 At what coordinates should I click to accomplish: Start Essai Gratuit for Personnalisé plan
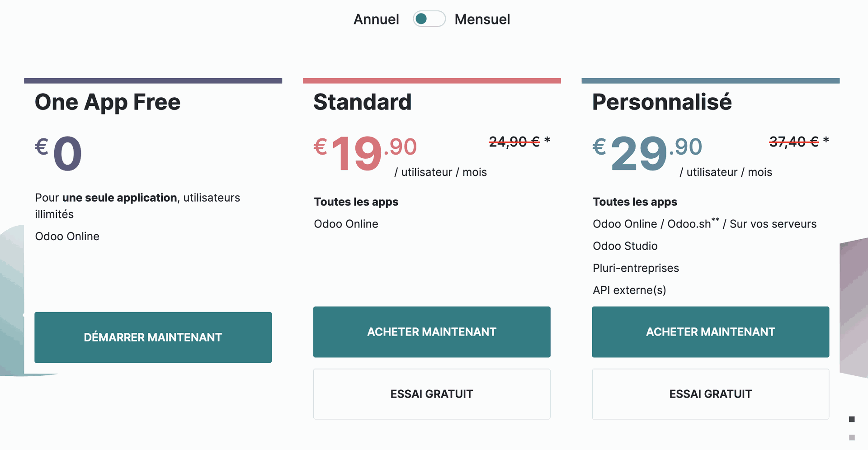coord(710,394)
